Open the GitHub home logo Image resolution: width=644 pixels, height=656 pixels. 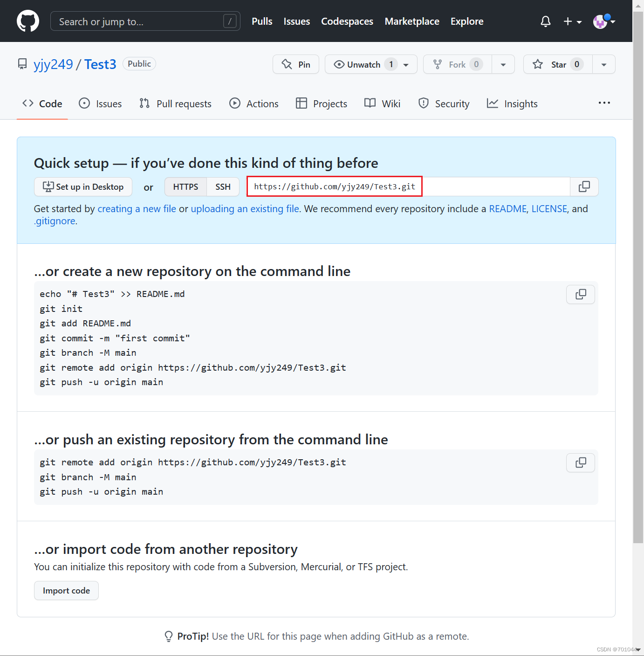[28, 21]
